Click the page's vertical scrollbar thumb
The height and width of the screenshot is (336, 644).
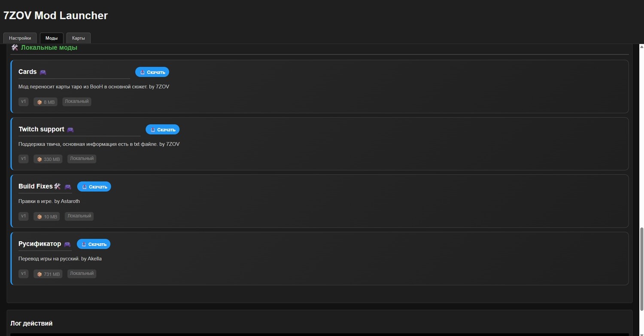point(642,266)
